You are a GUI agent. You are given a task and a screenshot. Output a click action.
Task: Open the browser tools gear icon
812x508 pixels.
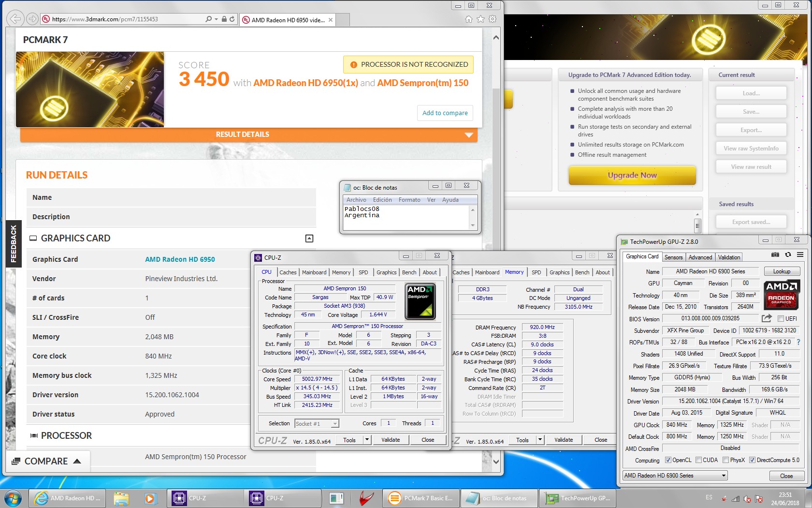tap(493, 19)
